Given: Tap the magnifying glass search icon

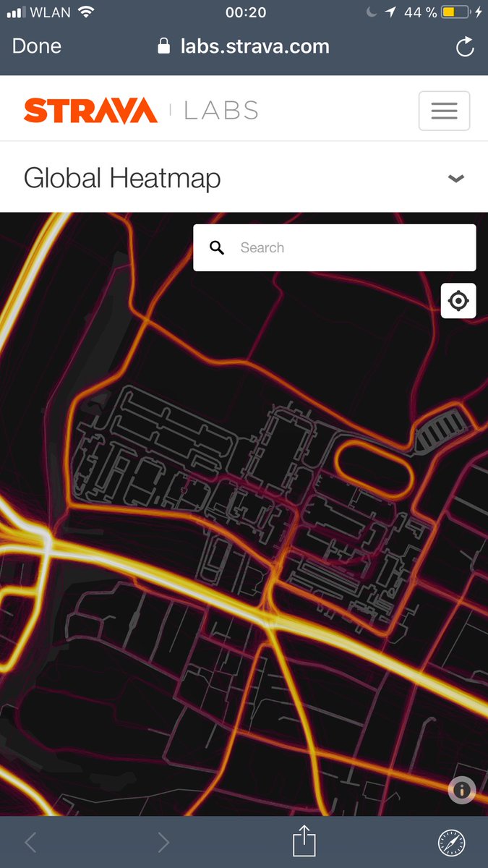Looking at the screenshot, I should click(x=217, y=247).
